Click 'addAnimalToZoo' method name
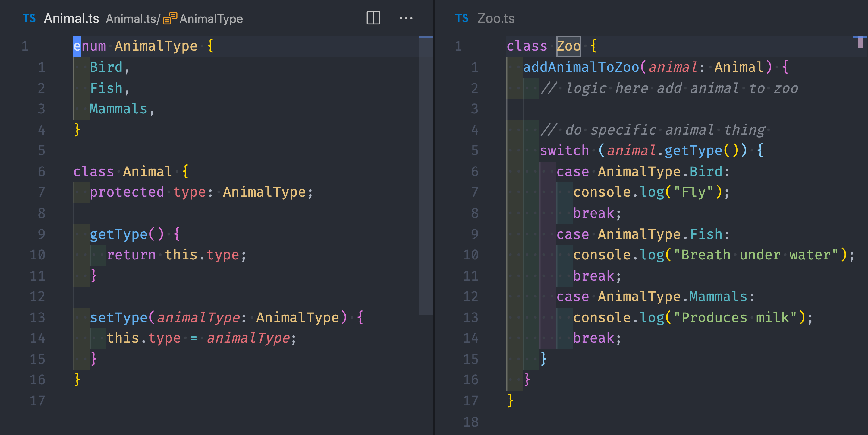This screenshot has width=868, height=435. 581,68
